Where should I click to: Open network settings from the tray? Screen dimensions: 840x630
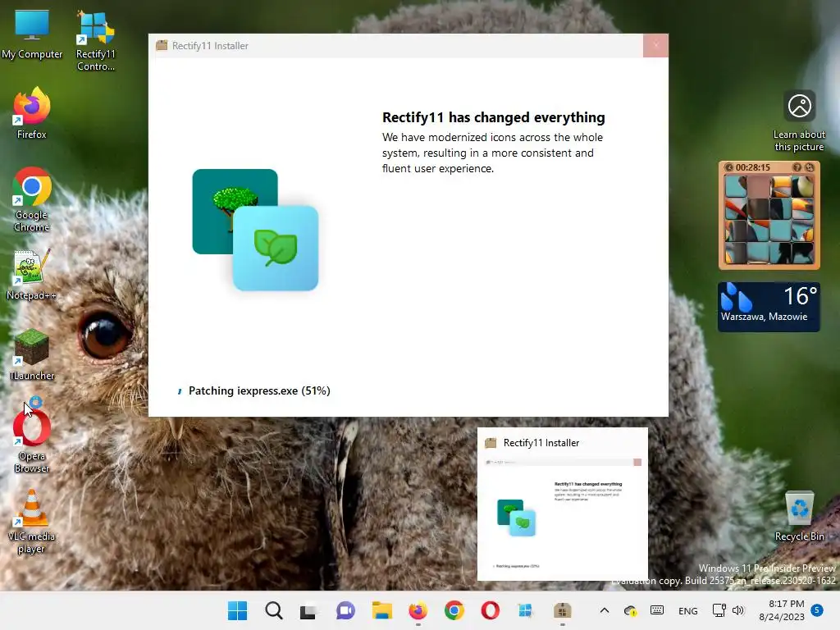point(719,610)
